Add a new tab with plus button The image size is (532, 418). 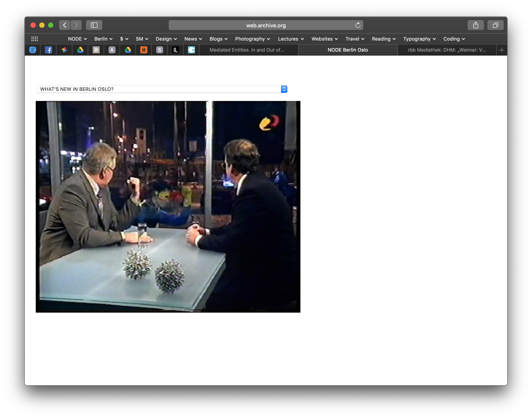tap(501, 50)
